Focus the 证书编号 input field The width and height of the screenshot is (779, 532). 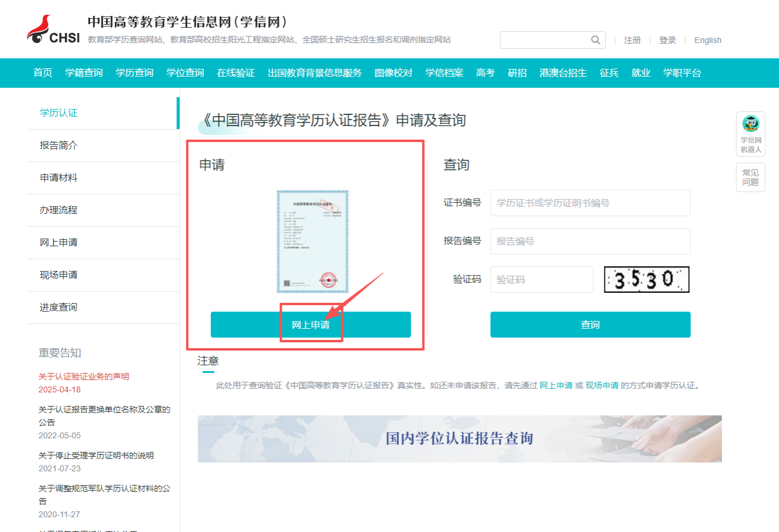pyautogui.click(x=590, y=203)
